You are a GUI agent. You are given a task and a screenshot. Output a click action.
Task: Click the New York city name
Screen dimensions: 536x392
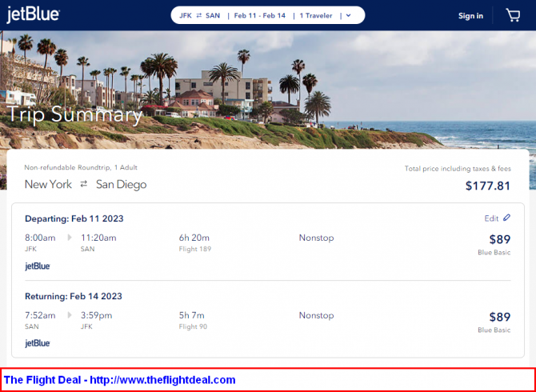click(48, 185)
